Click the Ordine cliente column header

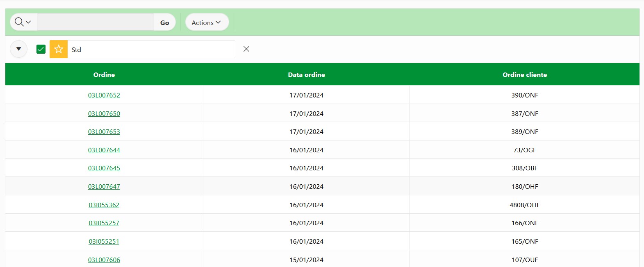click(x=524, y=75)
